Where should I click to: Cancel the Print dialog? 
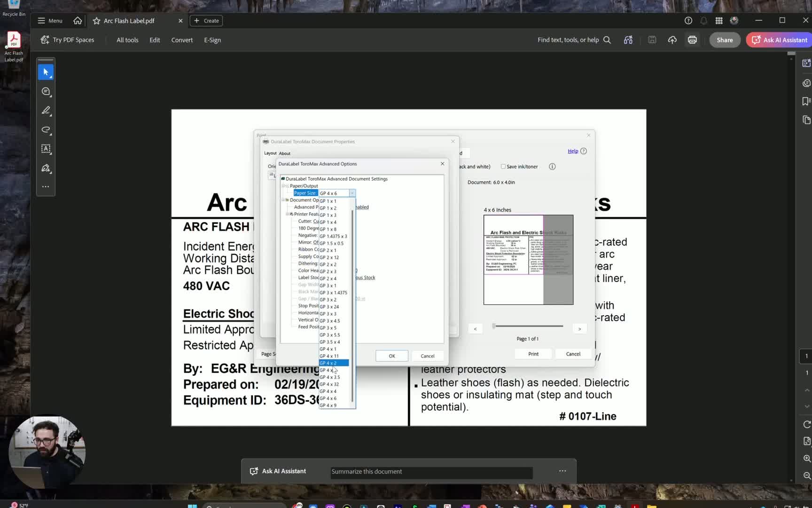click(x=573, y=354)
